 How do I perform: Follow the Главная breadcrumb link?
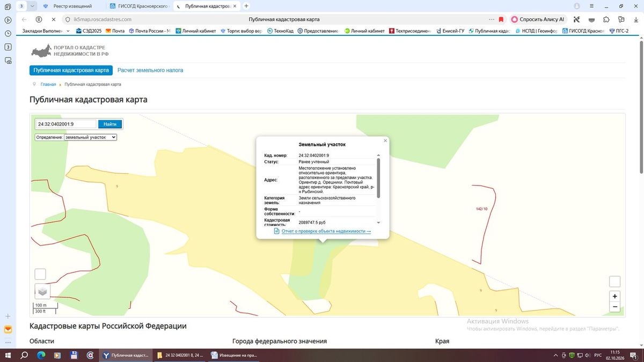click(x=48, y=85)
